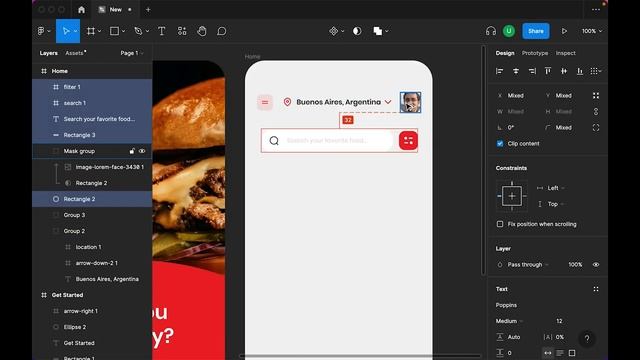The image size is (640, 360).
Task: Click the Present play icon
Action: [x=564, y=31]
